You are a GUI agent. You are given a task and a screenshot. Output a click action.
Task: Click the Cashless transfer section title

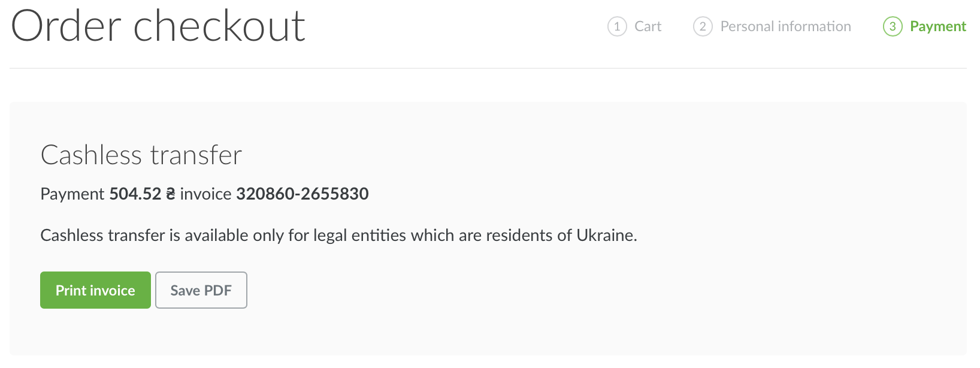point(141,155)
